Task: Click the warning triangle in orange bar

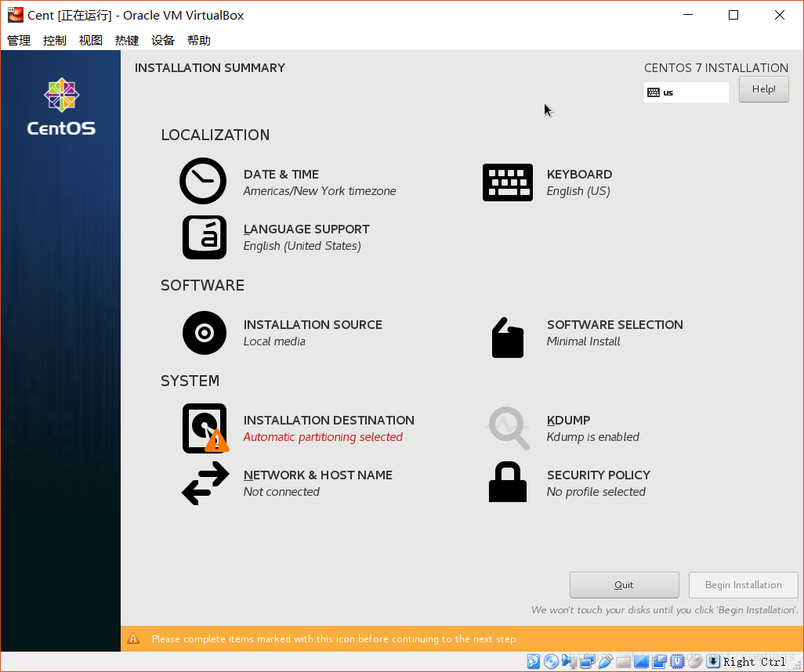Action: click(133, 638)
